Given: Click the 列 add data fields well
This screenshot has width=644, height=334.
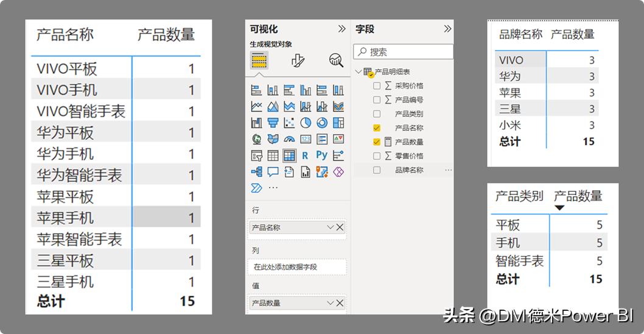Looking at the screenshot, I should [x=298, y=267].
